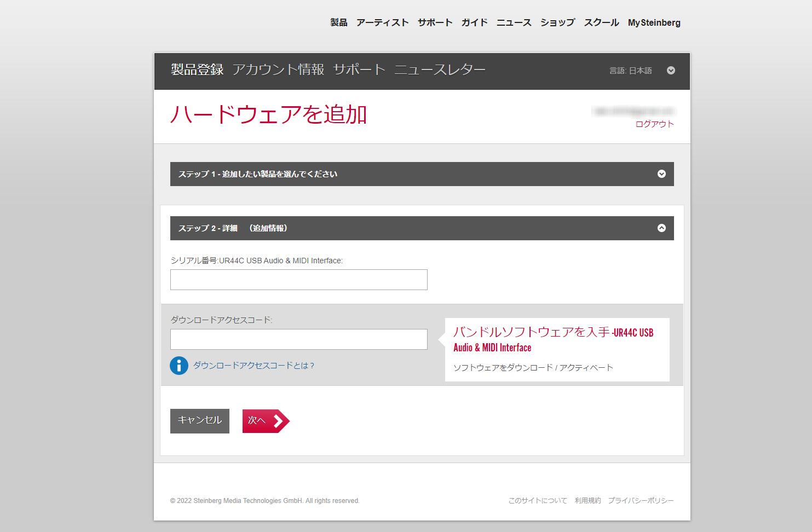Screen dimensions: 812x532
Task: Click the シリアル番号 field label
Action: click(x=256, y=261)
